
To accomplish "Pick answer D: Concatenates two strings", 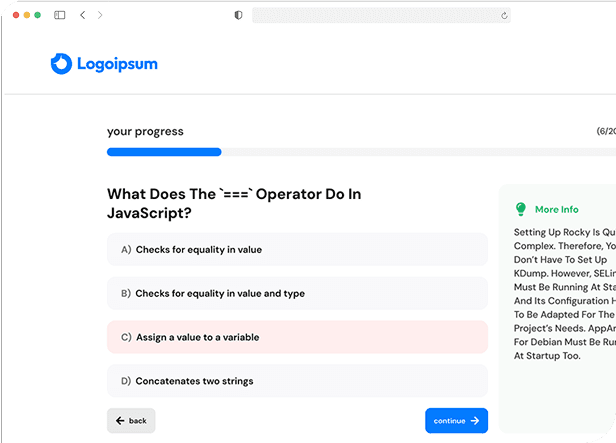I will [297, 381].
